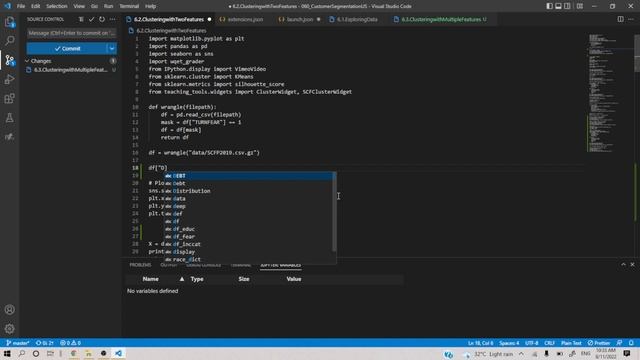Change UTF-8 encoding in status bar
This screenshot has width=640, height=360.
(531, 343)
